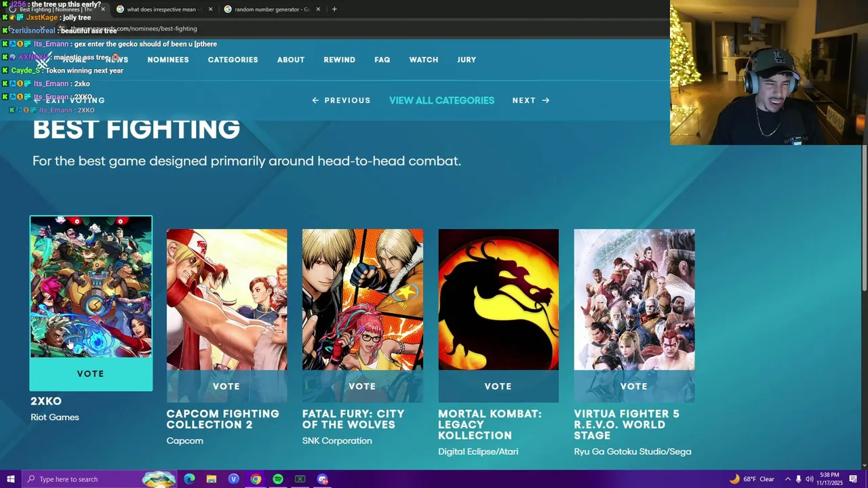Close the 'random number generator' tab
868x488 pixels.
(x=318, y=9)
